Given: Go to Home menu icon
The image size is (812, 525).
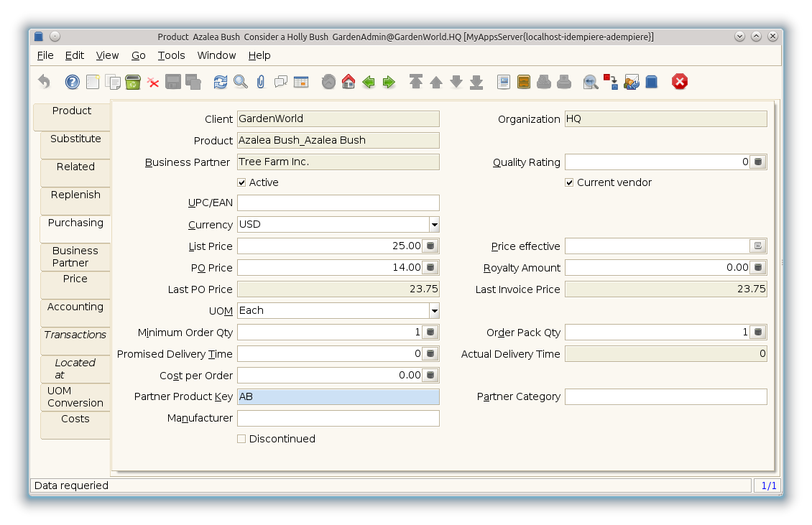Looking at the screenshot, I should pyautogui.click(x=349, y=82).
